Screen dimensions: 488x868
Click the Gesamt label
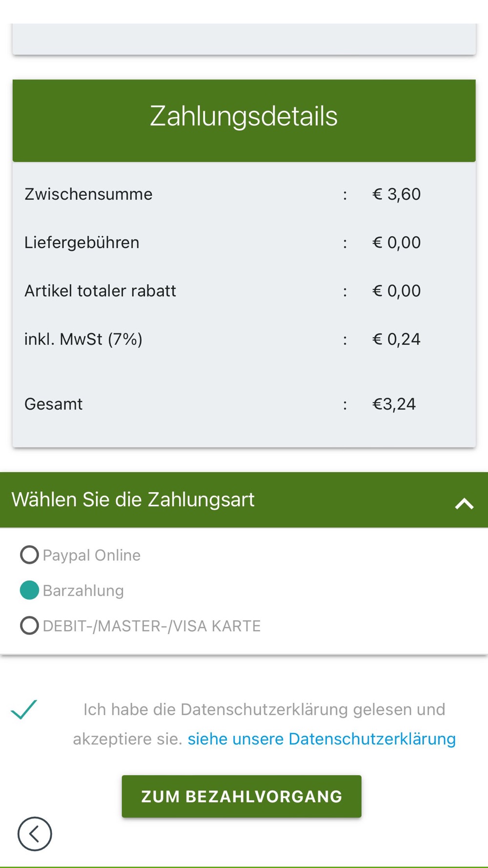54,404
